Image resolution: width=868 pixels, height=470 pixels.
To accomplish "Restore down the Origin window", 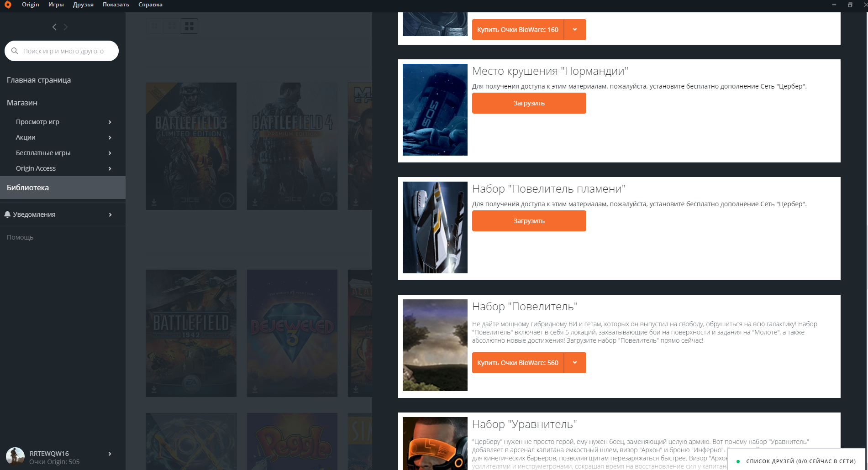I will tap(850, 5).
